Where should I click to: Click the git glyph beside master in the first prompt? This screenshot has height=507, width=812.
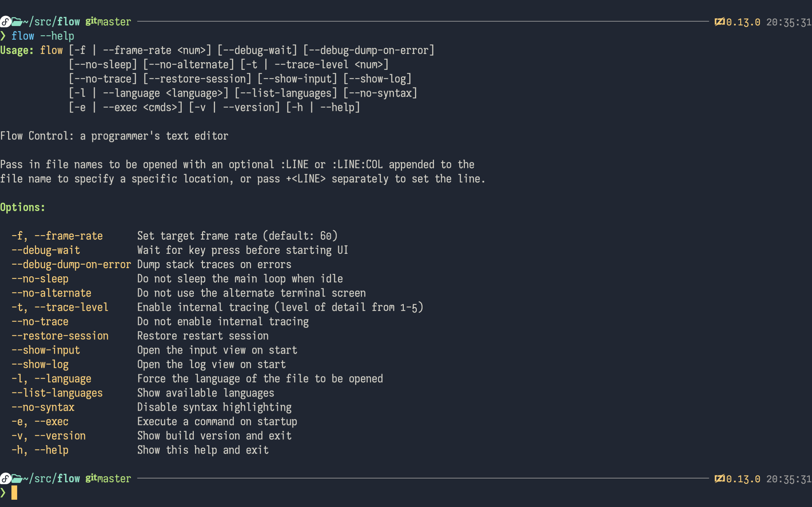91,22
